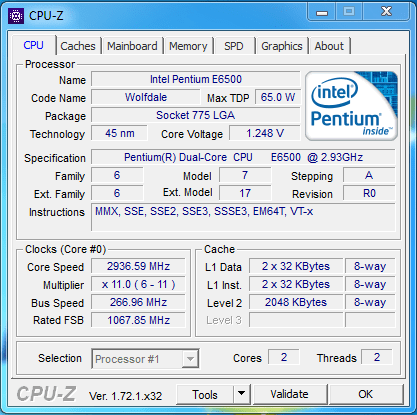Click the Ext. Model value 17

point(245,193)
